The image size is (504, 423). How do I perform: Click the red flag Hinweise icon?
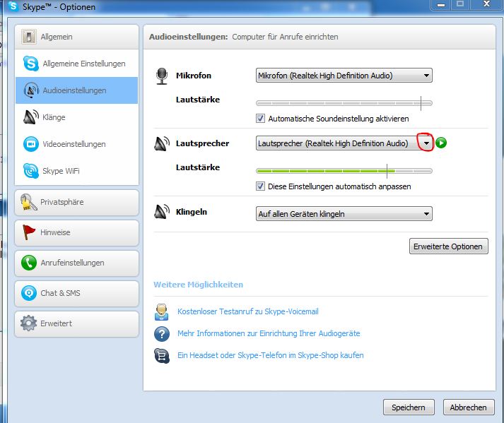(x=28, y=232)
